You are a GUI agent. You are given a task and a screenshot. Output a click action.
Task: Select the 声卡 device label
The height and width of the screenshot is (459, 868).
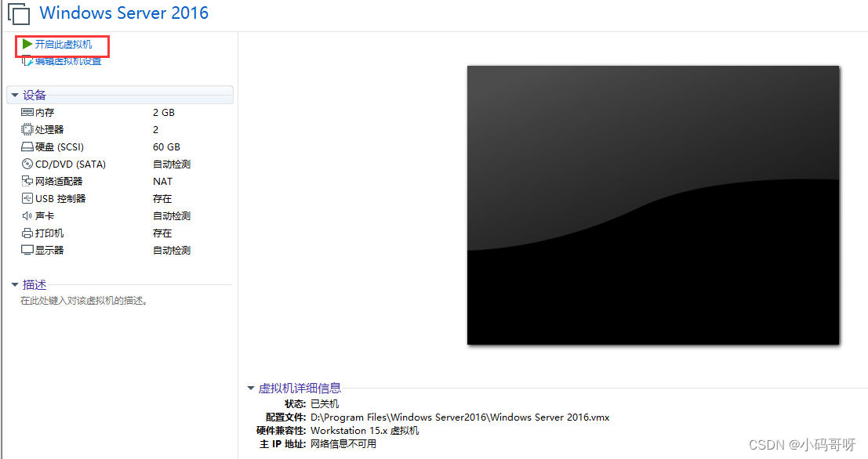(45, 215)
